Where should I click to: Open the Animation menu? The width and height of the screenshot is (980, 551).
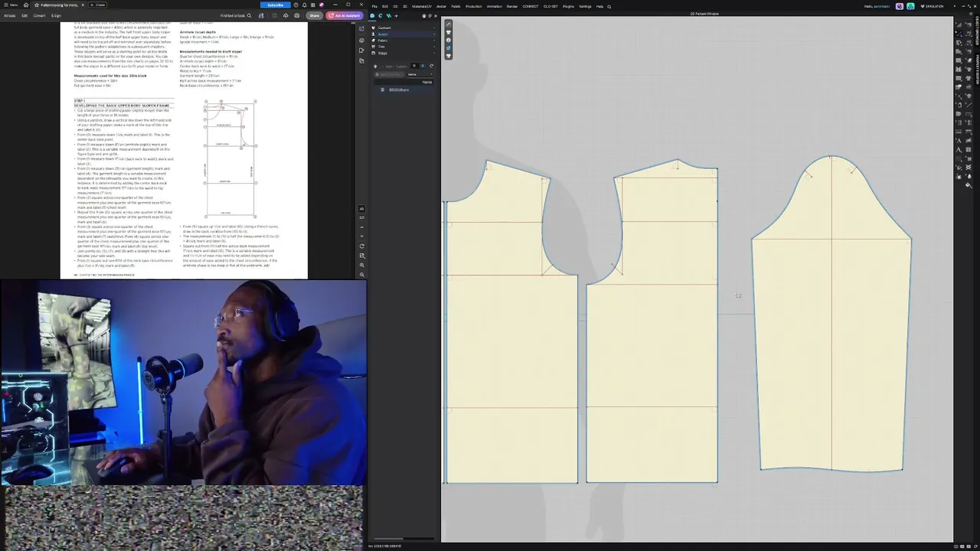[x=495, y=6]
